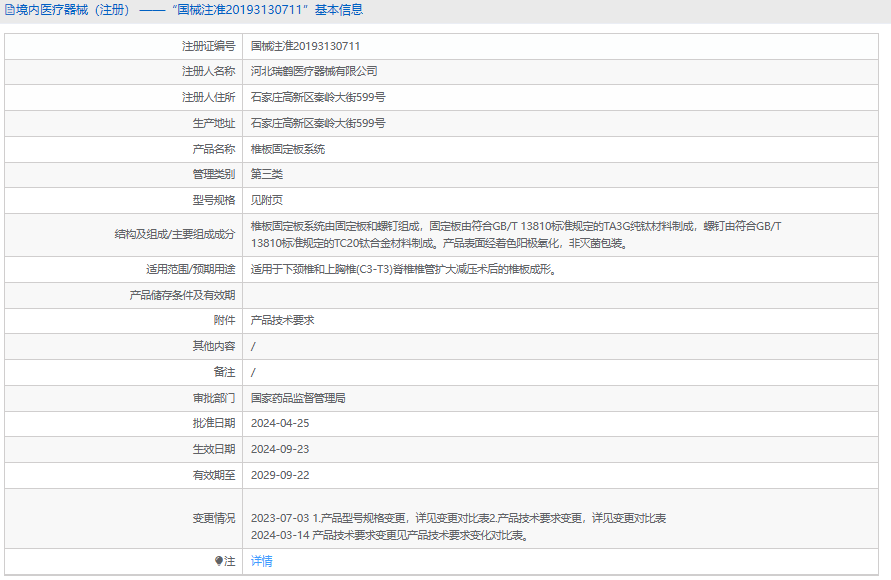Click the 批准日期 label
The height and width of the screenshot is (580, 891).
point(214,423)
